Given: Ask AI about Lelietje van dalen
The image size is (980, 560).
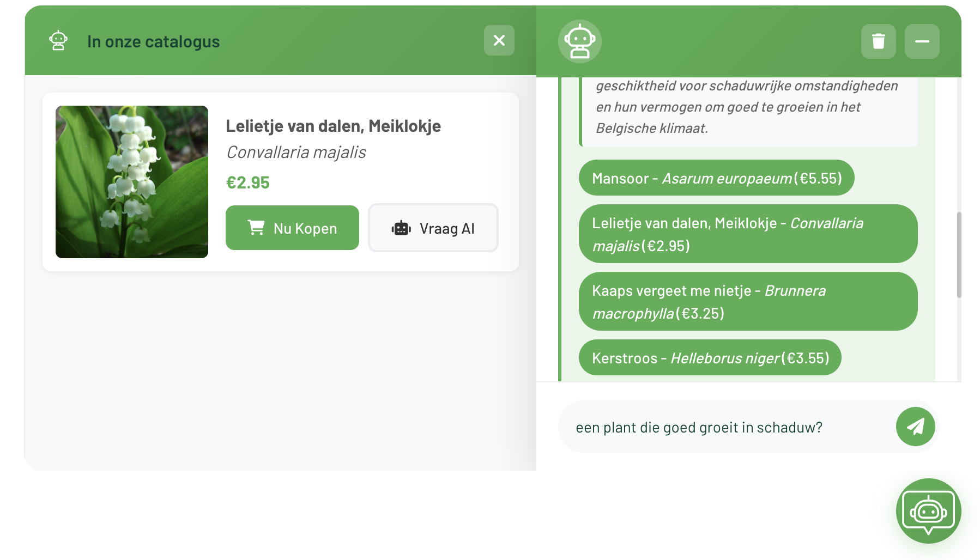Looking at the screenshot, I should [x=433, y=228].
